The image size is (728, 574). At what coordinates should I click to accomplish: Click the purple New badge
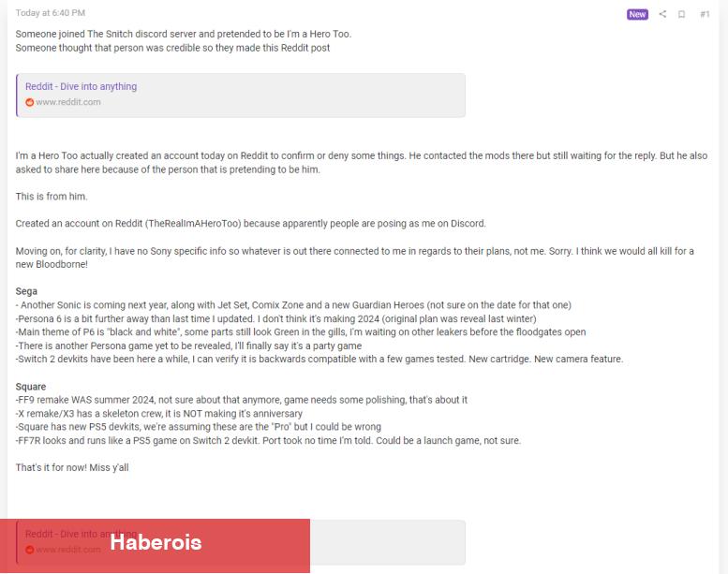637,14
